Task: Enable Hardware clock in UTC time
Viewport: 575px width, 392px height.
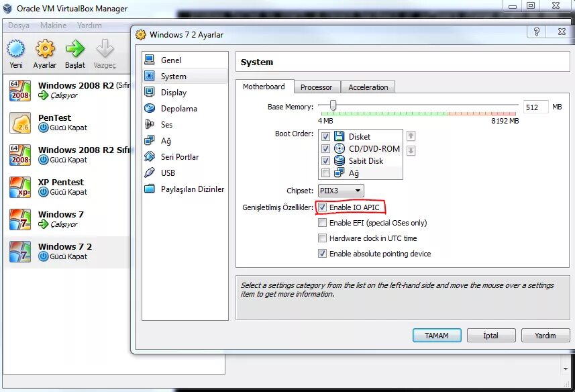Action: point(322,238)
